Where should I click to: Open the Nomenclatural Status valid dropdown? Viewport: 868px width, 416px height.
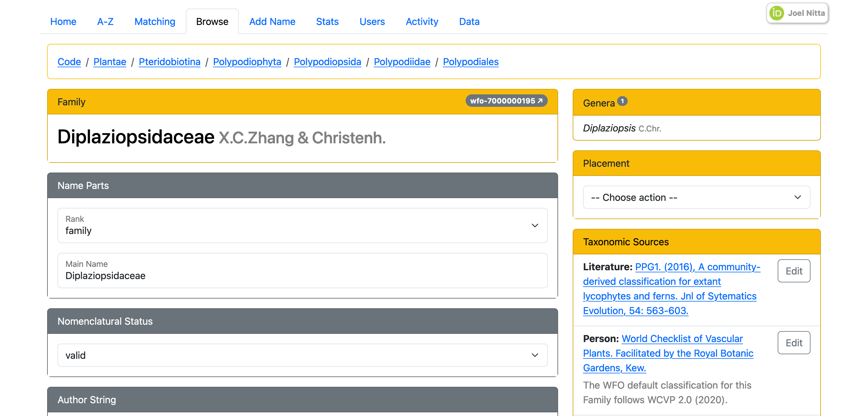(302, 355)
